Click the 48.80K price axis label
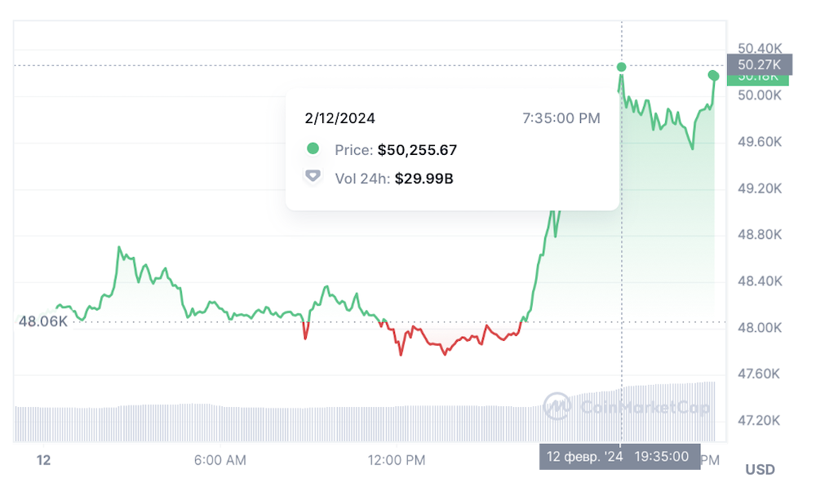 pos(760,235)
